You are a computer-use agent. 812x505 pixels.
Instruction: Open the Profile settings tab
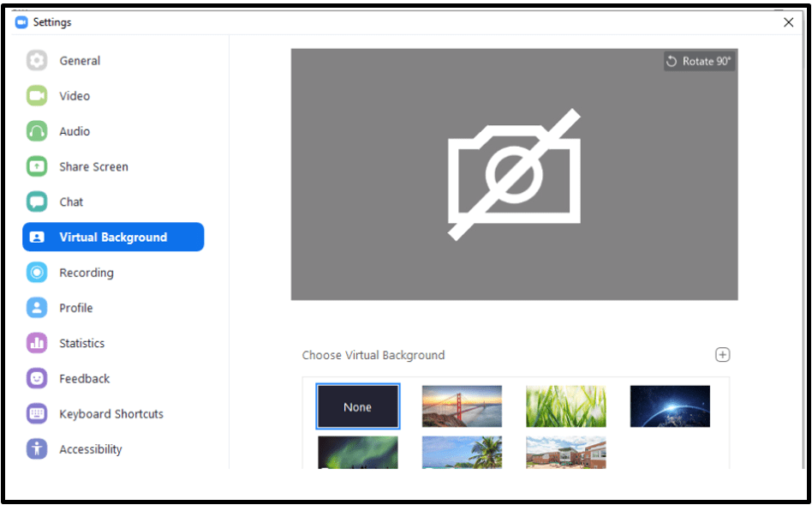coord(75,308)
